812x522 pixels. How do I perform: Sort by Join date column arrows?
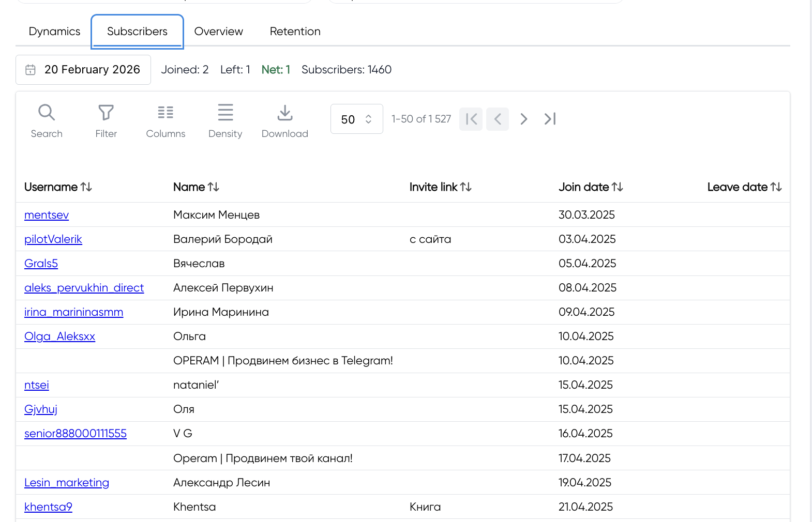pyautogui.click(x=618, y=187)
